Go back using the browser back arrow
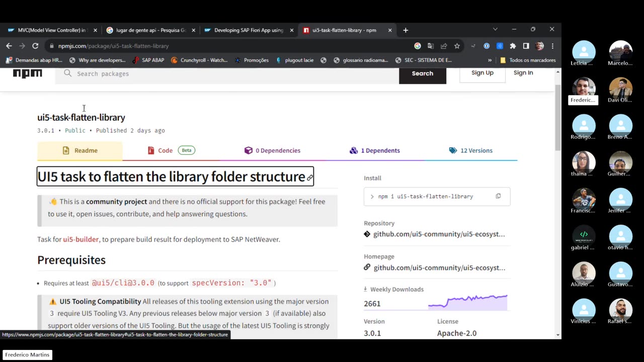 9,46
